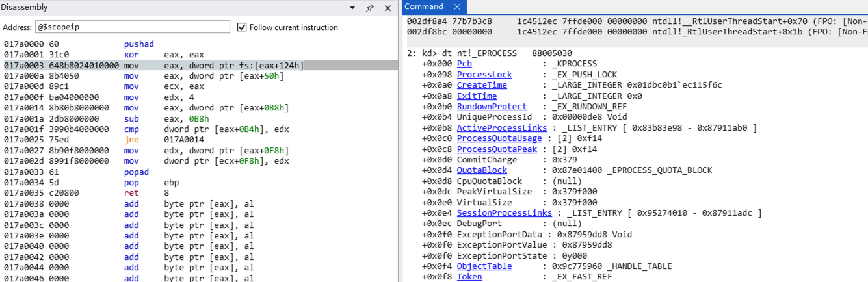The height and width of the screenshot is (282, 868).
Task: Open the ObjectTable link
Action: click(484, 266)
